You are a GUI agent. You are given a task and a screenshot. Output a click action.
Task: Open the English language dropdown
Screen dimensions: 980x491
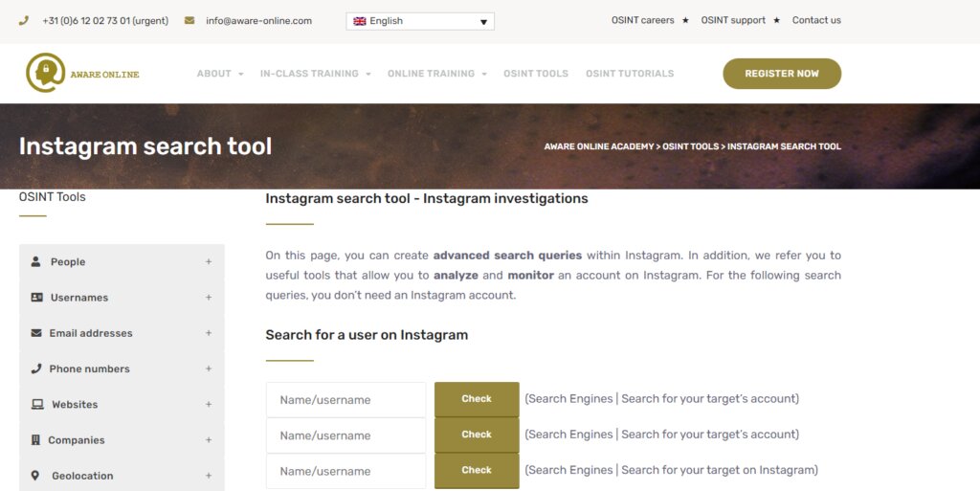(420, 21)
